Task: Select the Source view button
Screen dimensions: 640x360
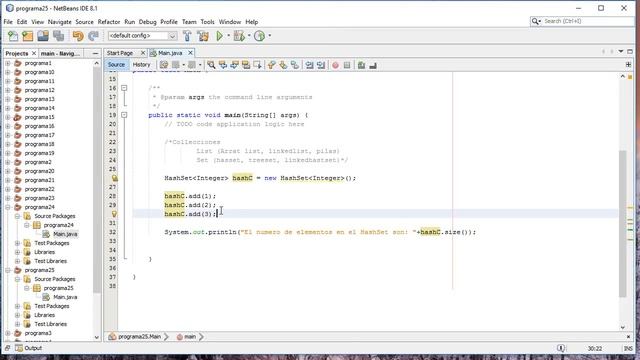Action: [x=116, y=64]
